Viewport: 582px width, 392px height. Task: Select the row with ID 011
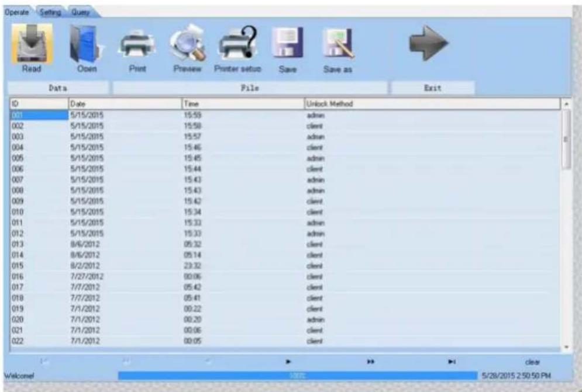(x=285, y=223)
